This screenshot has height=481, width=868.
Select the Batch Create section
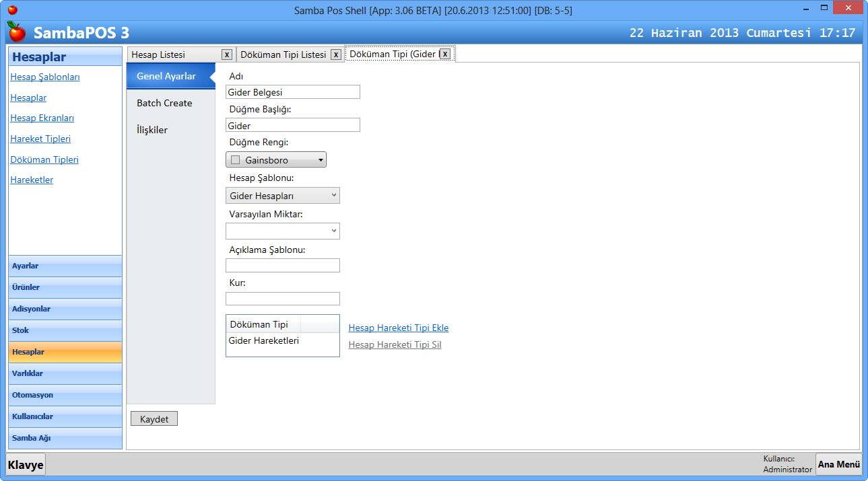[164, 103]
